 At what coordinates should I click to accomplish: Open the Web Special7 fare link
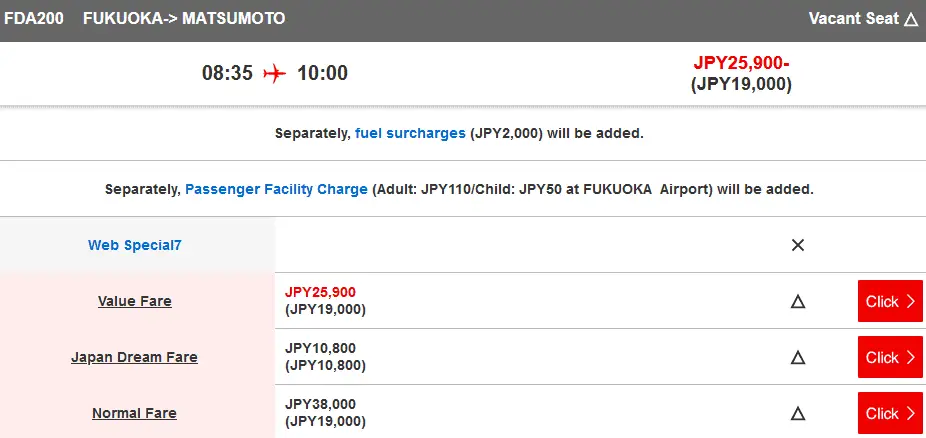(x=135, y=245)
